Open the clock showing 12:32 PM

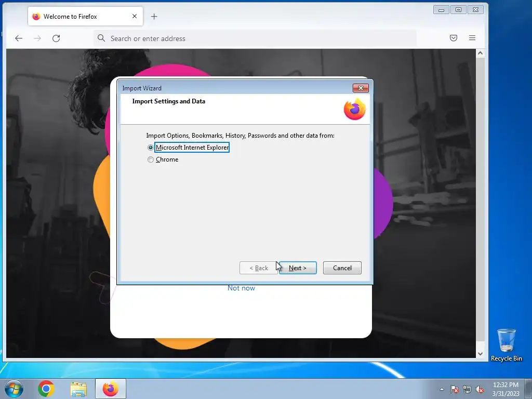coord(506,389)
